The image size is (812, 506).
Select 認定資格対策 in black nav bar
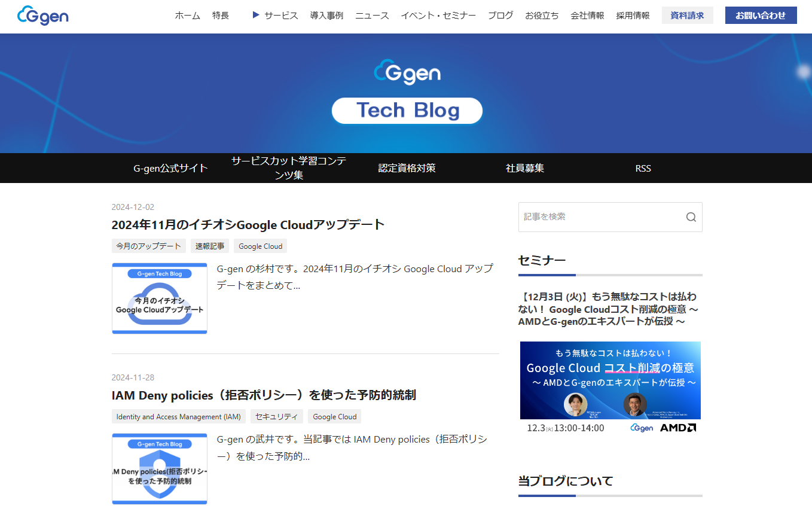(x=407, y=168)
